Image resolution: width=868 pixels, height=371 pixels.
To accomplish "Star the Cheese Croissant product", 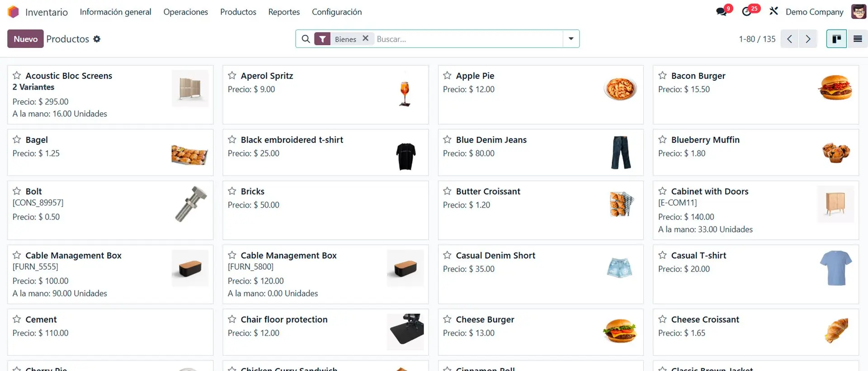I will click(x=662, y=319).
